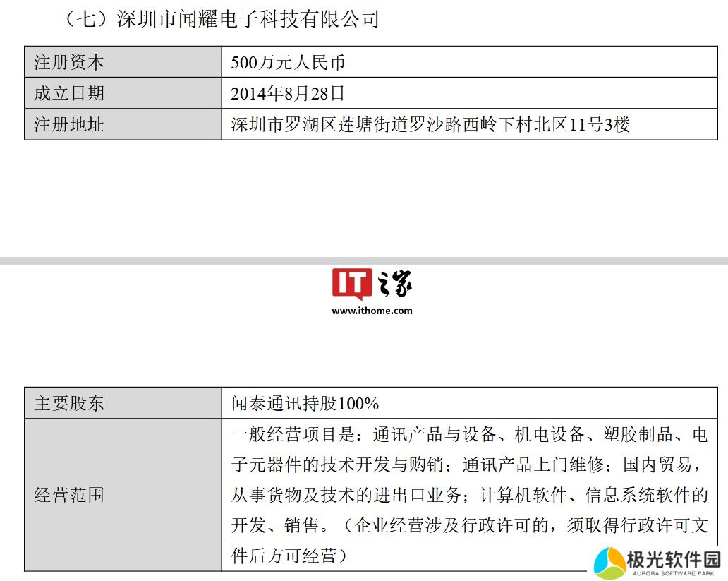
Task: Click the final line 件后方可经营
Action: coord(289,556)
